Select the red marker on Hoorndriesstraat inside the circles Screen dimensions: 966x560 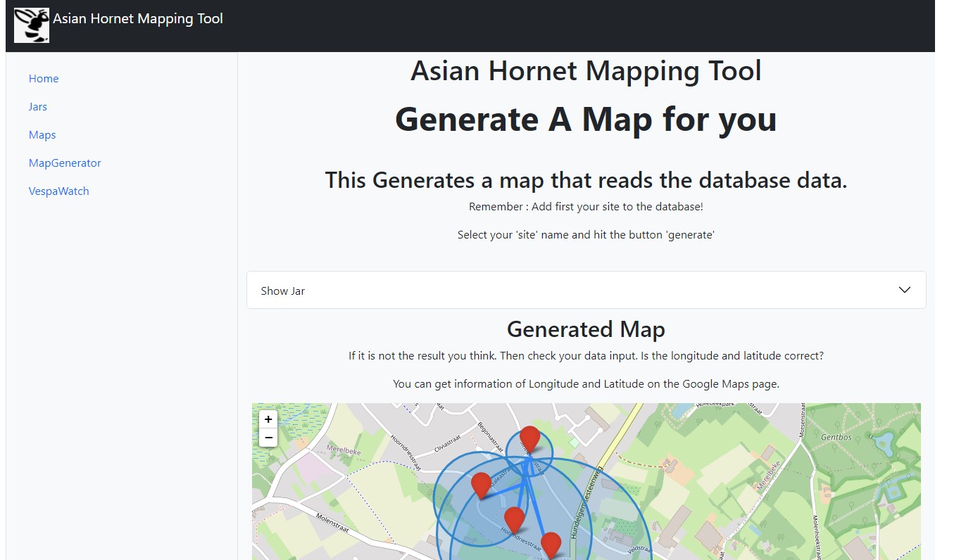[515, 521]
